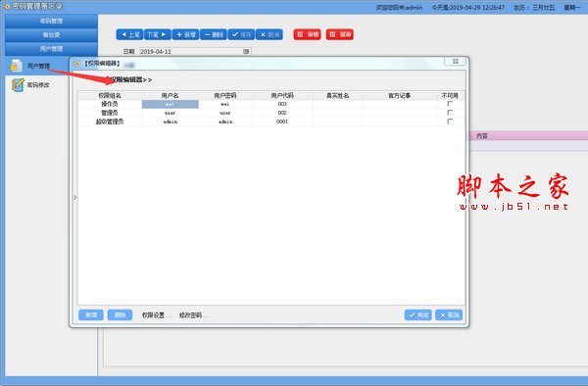Click the main toolbar 新增 plus button
This screenshot has height=386, width=588.
(x=185, y=34)
